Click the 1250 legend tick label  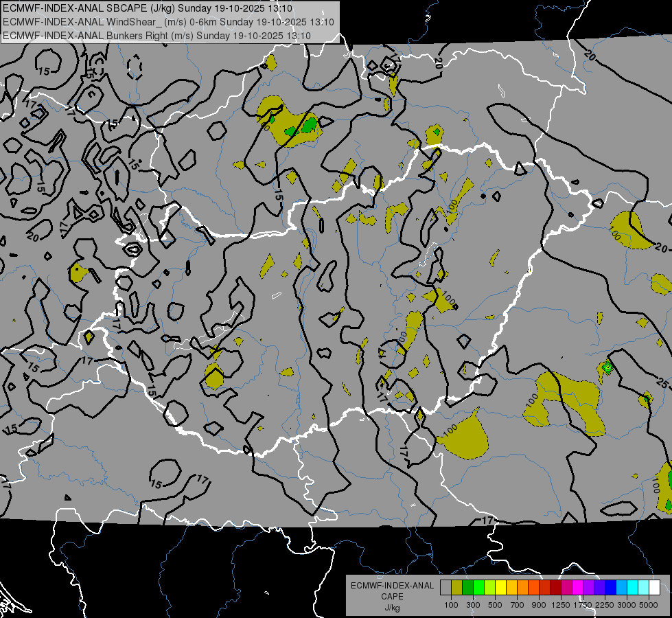pyautogui.click(x=561, y=605)
